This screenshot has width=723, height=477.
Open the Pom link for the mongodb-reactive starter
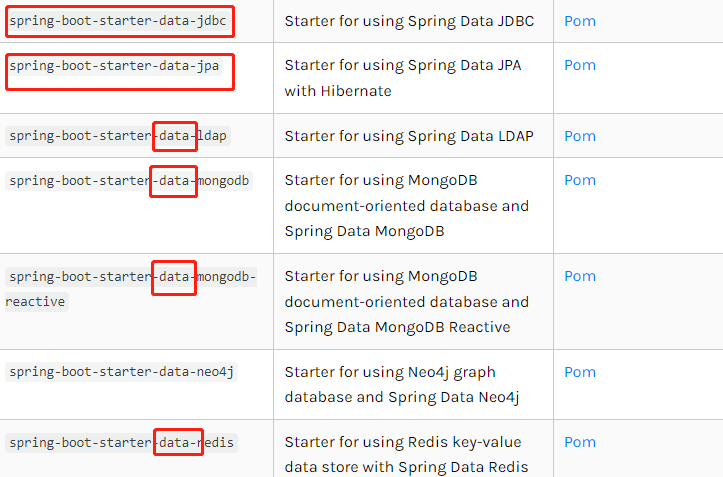click(x=580, y=276)
